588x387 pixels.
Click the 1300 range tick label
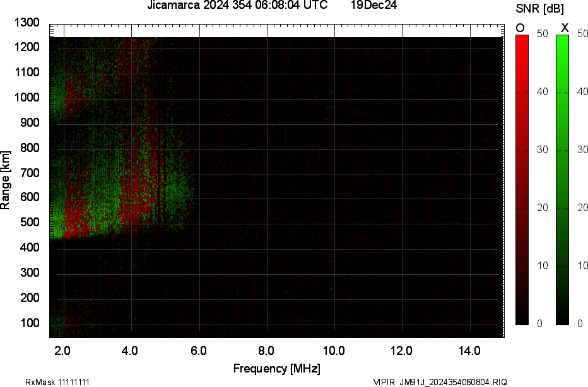click(x=27, y=23)
